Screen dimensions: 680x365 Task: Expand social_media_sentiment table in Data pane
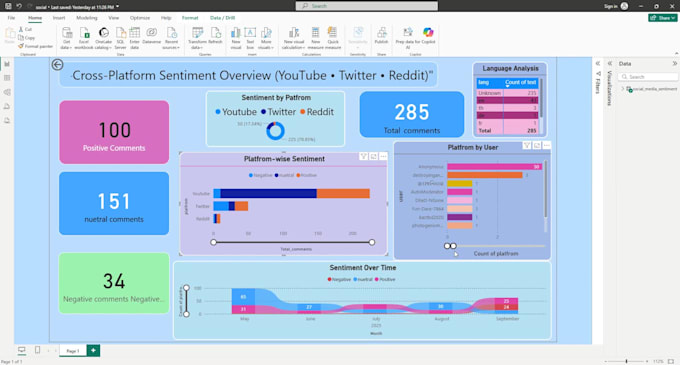[x=623, y=89]
